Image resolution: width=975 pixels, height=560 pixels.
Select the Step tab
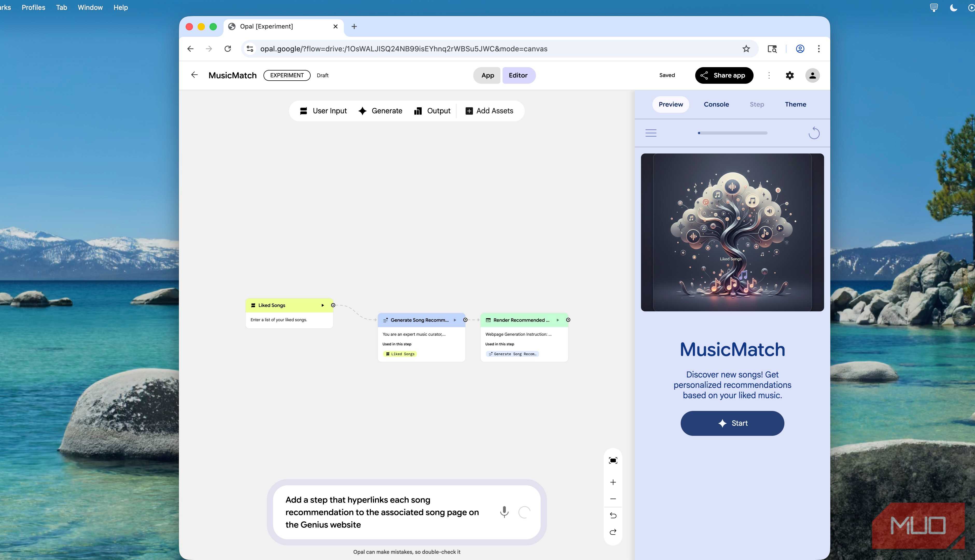757,104
